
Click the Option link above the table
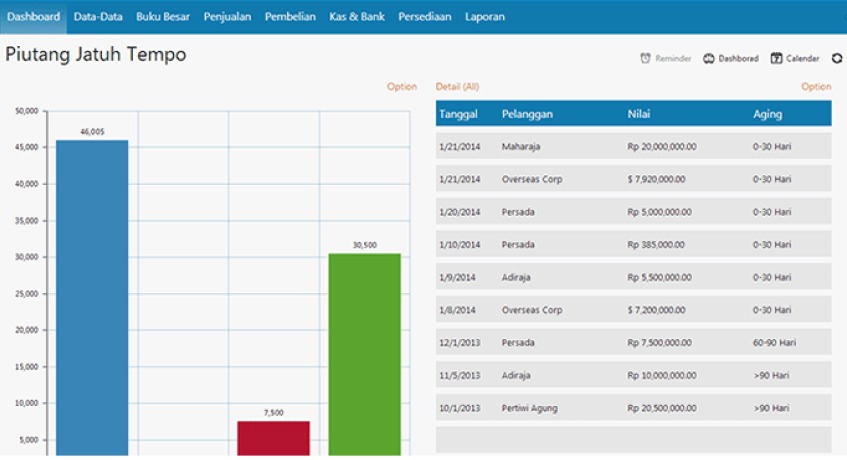coord(816,87)
